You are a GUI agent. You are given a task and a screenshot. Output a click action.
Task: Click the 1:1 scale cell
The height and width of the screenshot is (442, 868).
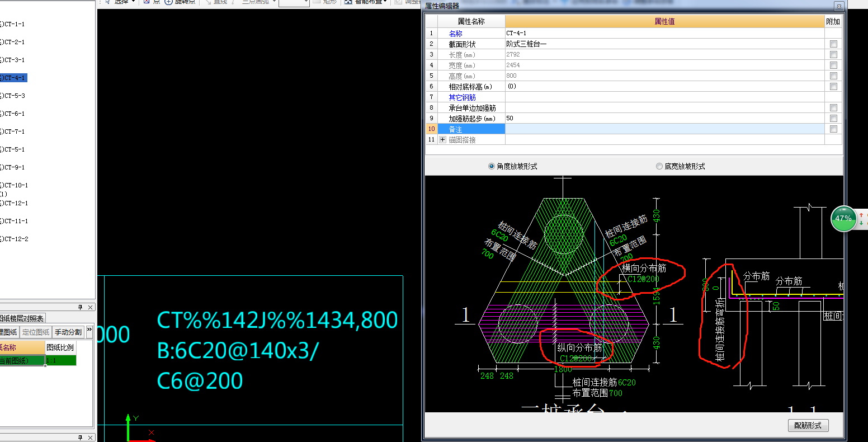[x=60, y=361]
